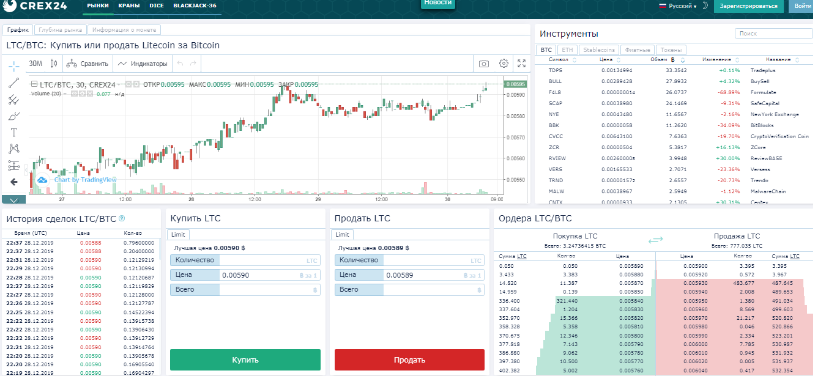
Task: Click the green Купить button
Action: [245, 359]
